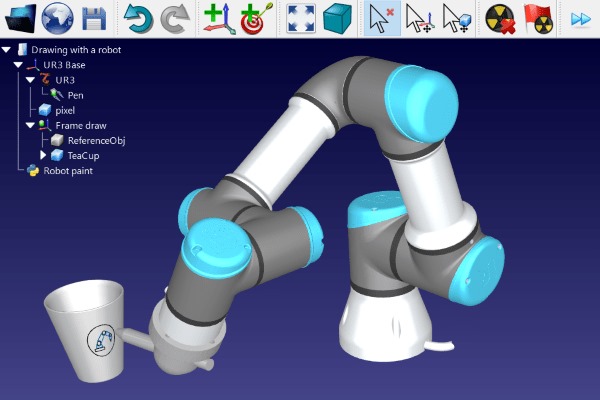
Task: Click the Redo arrow
Action: click(175, 18)
